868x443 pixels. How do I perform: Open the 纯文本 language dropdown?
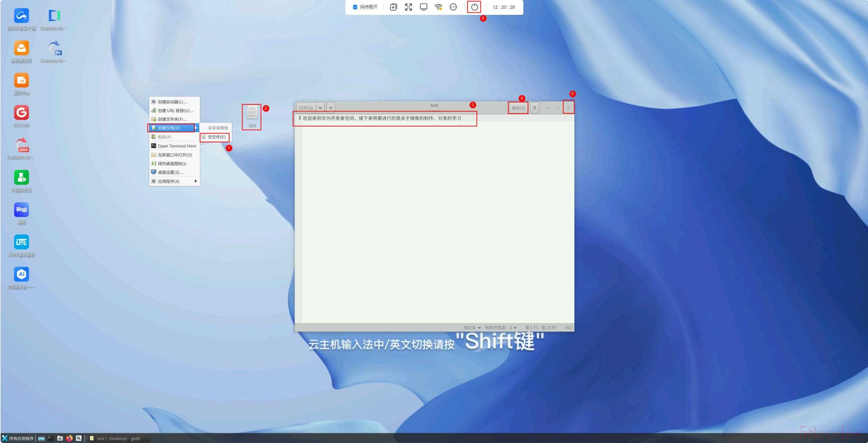click(472, 328)
